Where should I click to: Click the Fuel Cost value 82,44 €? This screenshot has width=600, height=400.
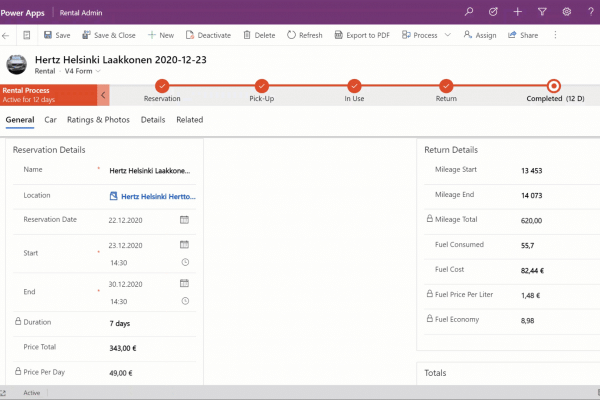[532, 271]
